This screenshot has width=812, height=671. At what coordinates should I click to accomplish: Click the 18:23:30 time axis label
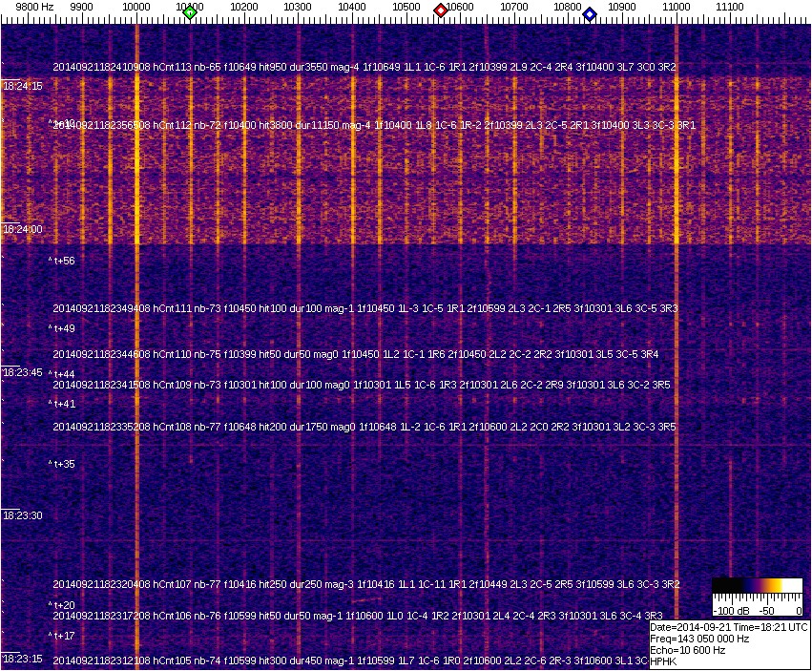click(22, 515)
